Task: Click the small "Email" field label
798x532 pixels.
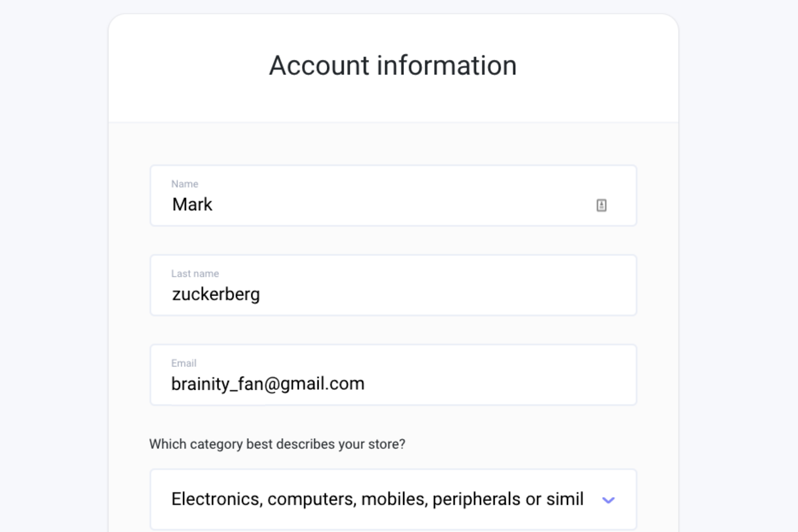Action: (x=184, y=363)
